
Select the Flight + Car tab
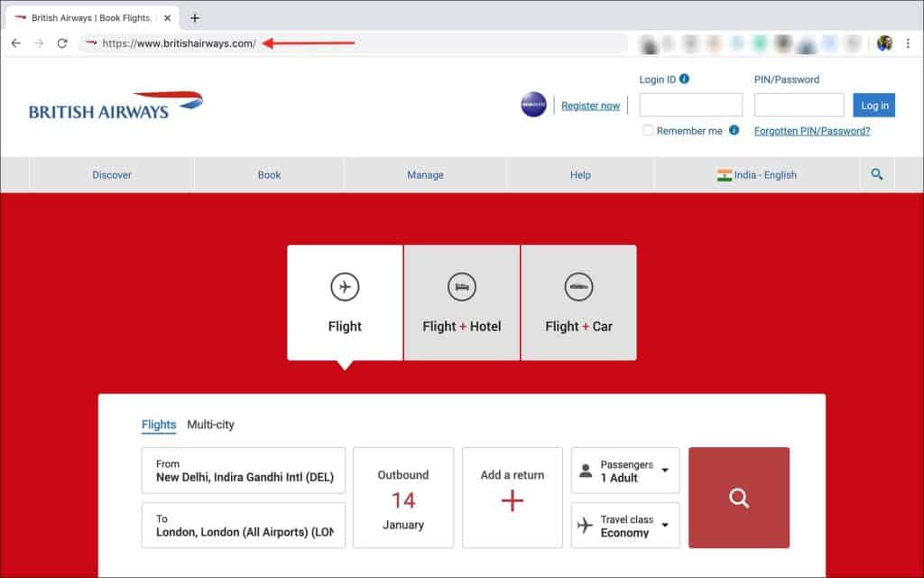tap(578, 303)
